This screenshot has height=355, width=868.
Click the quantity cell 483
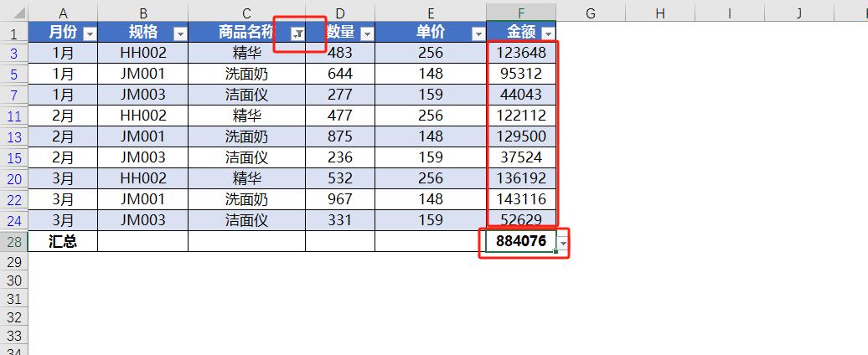tap(340, 53)
